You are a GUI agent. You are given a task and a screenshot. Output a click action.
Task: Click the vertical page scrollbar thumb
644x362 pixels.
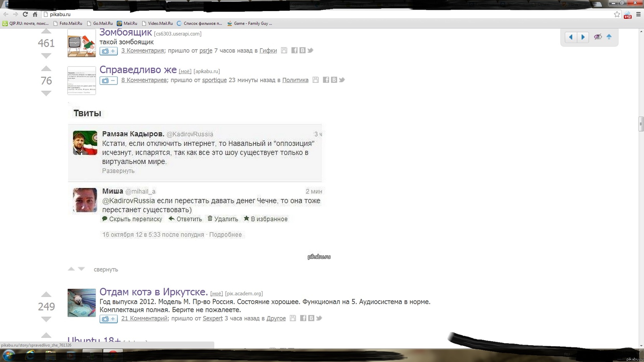coord(641,124)
